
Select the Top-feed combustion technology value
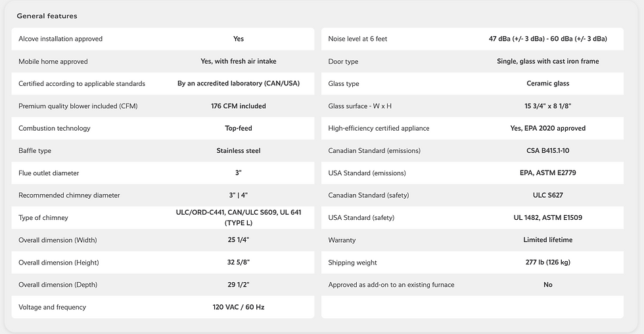[x=239, y=128]
